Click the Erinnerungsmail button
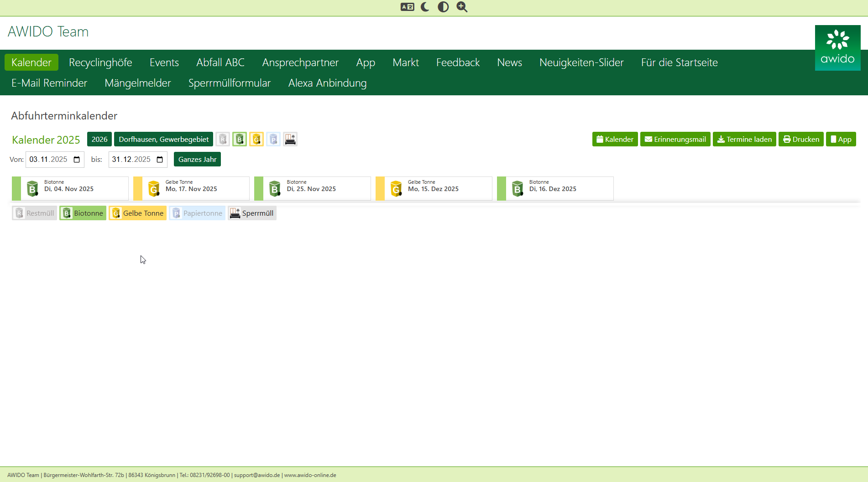This screenshot has height=482, width=868. tap(675, 139)
